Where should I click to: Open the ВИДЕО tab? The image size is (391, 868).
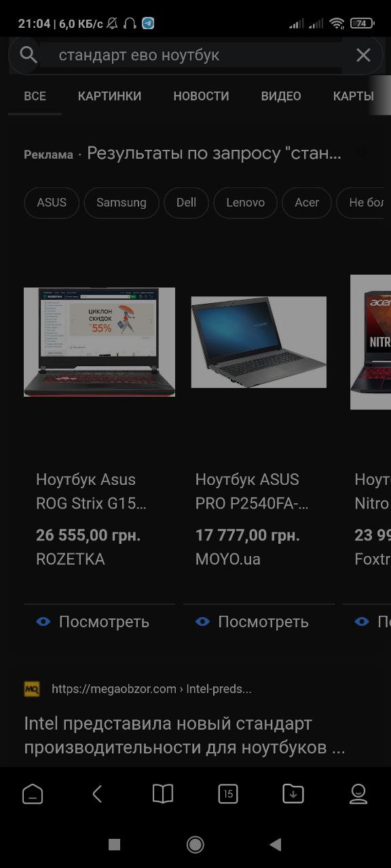281,96
